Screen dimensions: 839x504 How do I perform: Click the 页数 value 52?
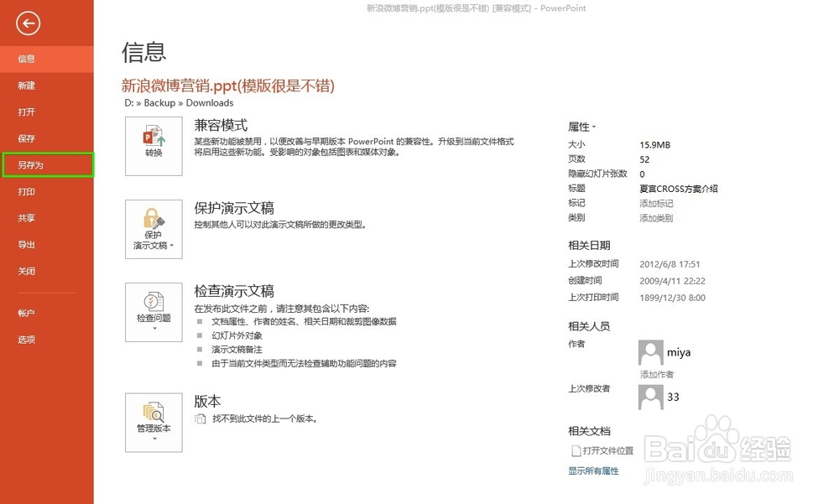click(644, 159)
